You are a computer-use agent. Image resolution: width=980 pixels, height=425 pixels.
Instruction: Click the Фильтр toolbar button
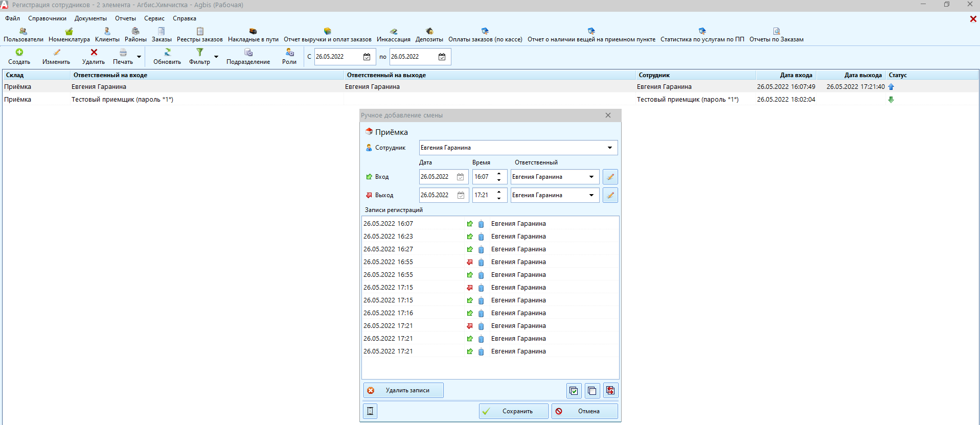[199, 56]
